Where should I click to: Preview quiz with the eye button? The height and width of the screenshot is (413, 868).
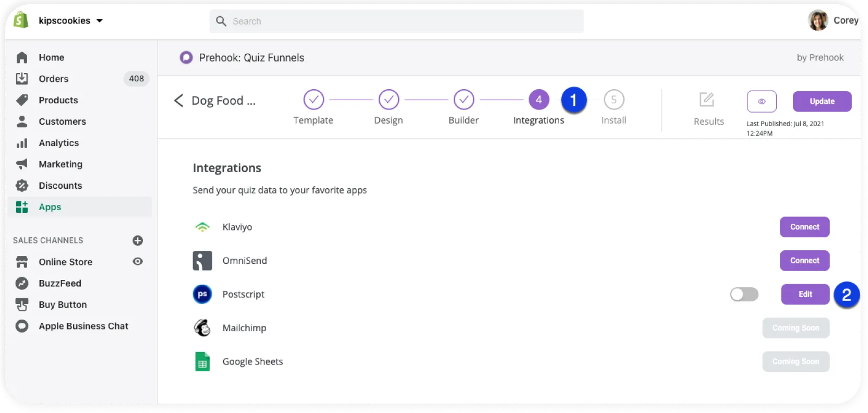(762, 101)
